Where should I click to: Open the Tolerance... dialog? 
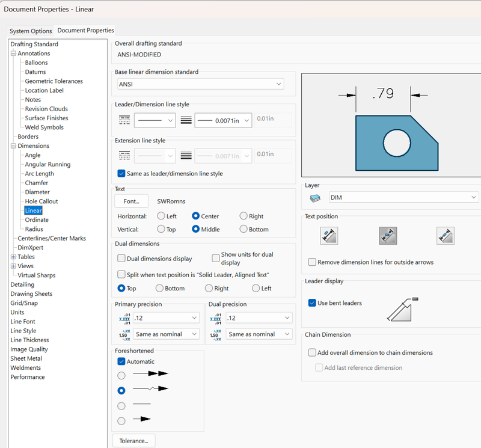(133, 441)
